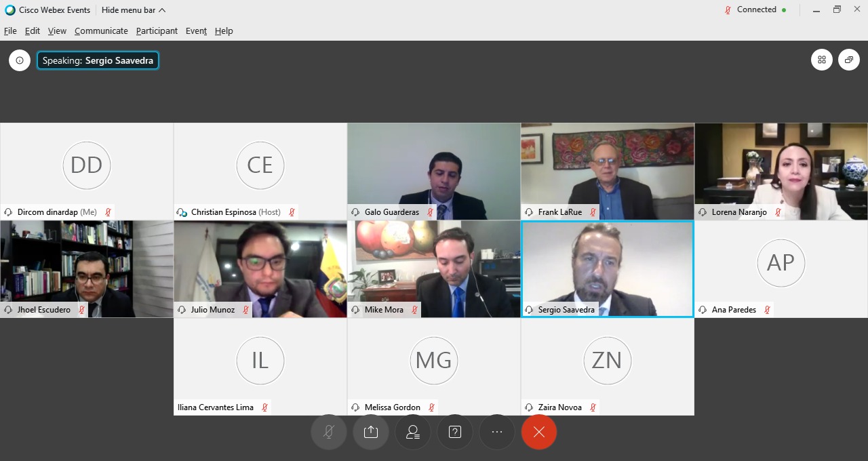Open the event information icon
This screenshot has height=461, width=868.
click(20, 60)
